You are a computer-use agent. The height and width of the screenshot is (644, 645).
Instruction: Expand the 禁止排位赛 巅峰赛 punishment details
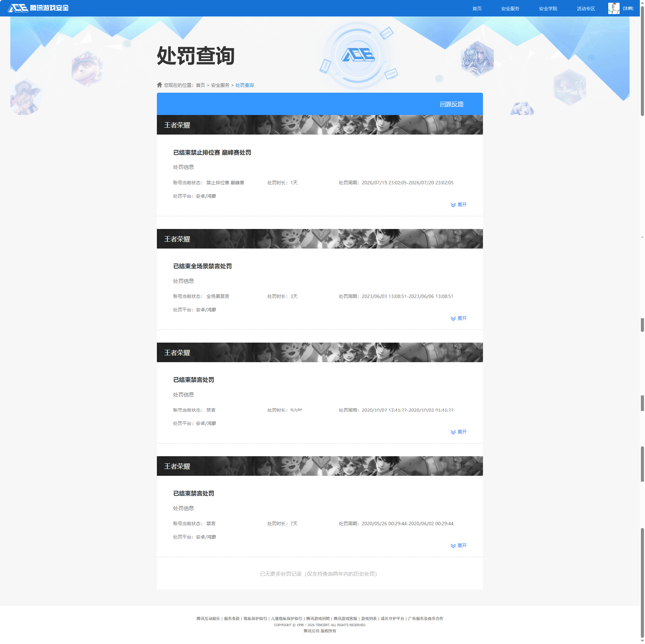[x=459, y=205]
